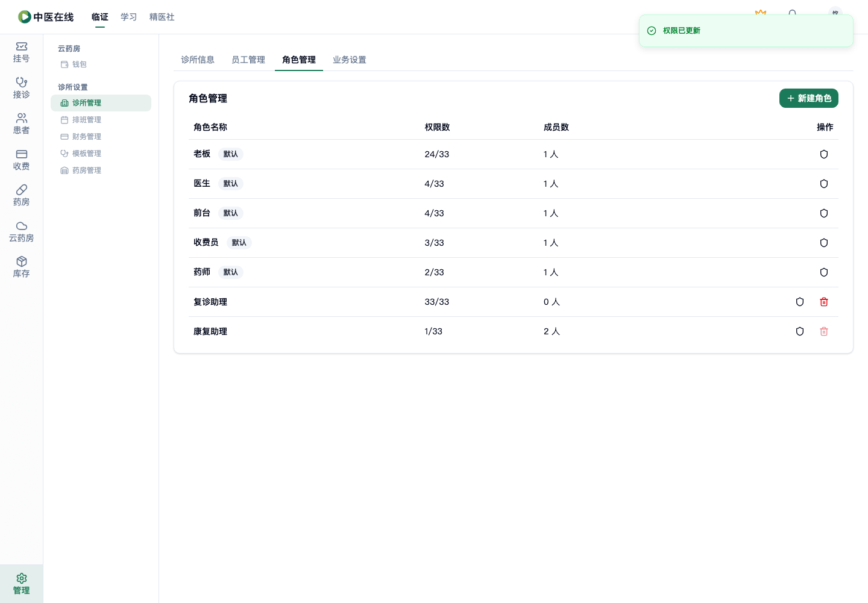This screenshot has width=868, height=603.
Task: Click the 操作 column header
Action: click(x=825, y=127)
